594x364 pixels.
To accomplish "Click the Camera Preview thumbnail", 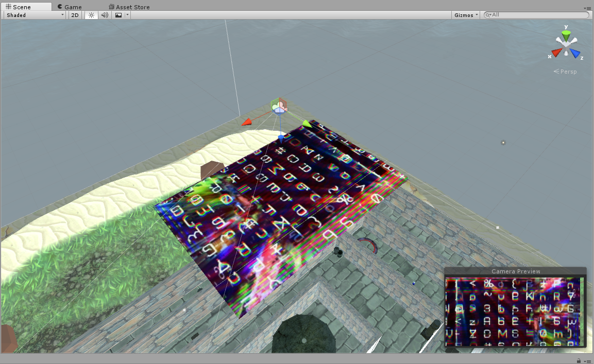I will [515, 312].
